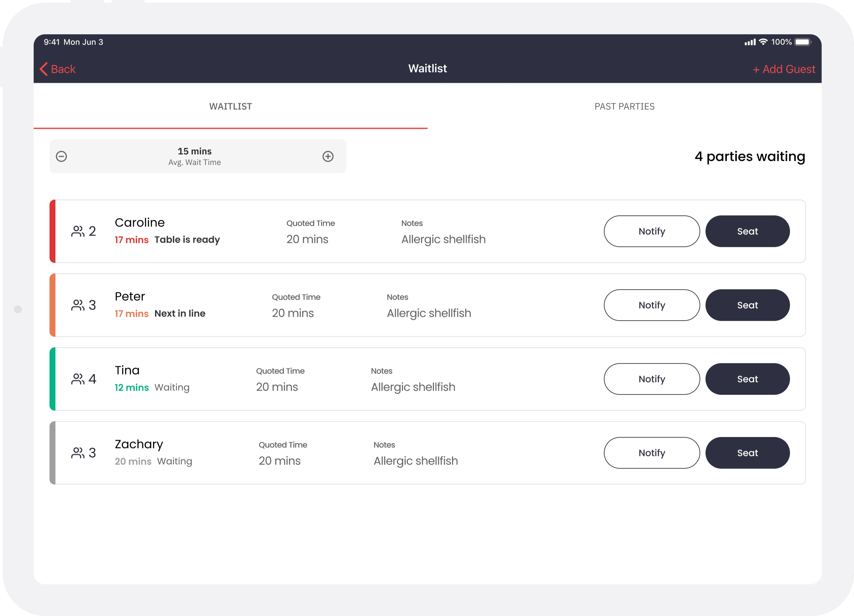This screenshot has width=854, height=616.
Task: Switch to the Past Parties tab
Action: [x=624, y=107]
